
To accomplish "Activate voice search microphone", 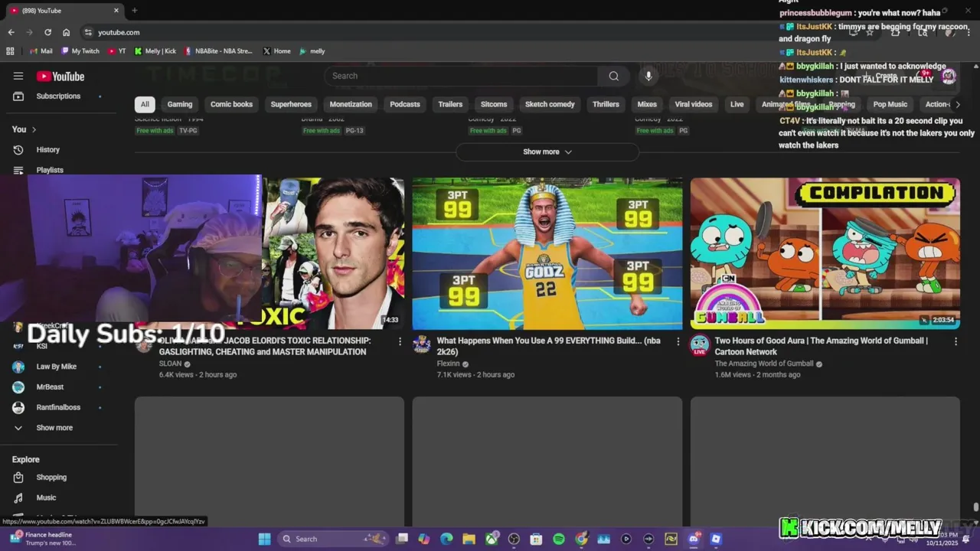I will [x=648, y=76].
